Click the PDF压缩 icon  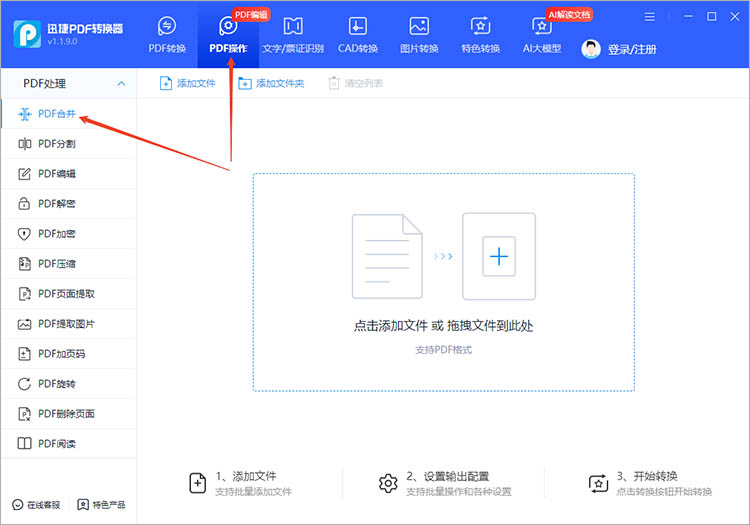pyautogui.click(x=24, y=263)
